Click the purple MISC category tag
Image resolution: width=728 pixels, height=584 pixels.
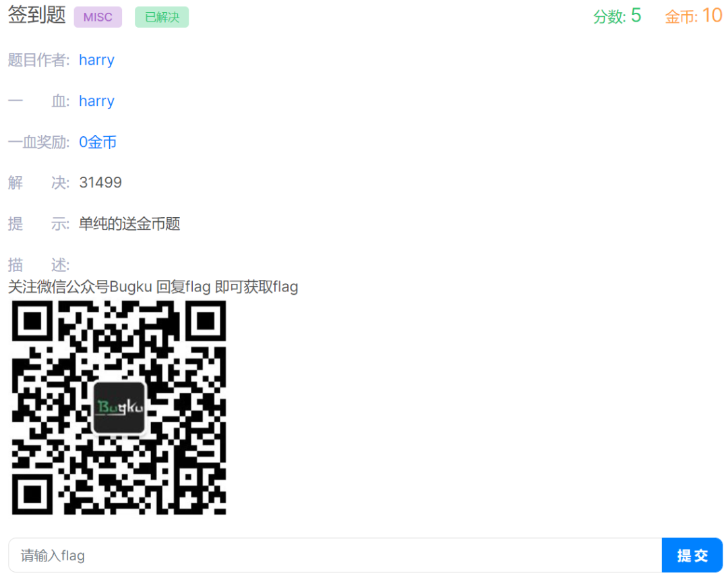coord(98,17)
